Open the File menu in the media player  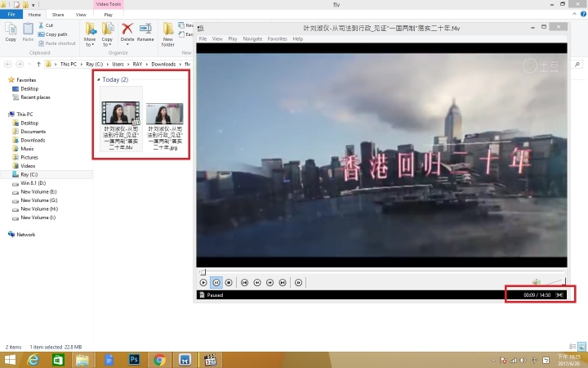[203, 38]
